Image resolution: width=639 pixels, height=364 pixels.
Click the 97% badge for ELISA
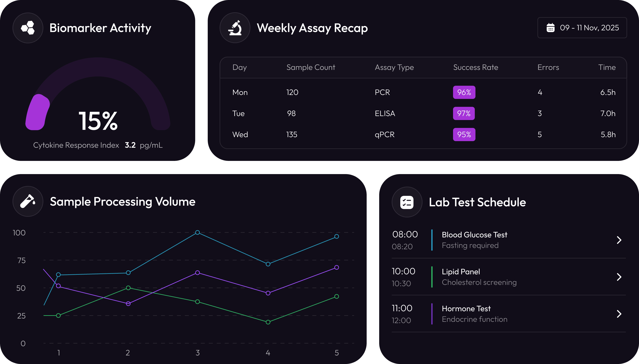point(464,113)
